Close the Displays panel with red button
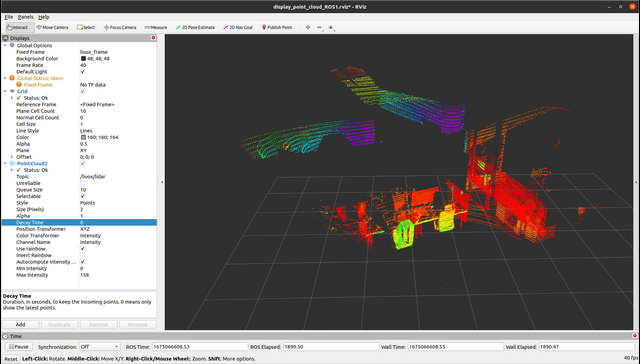 pyautogui.click(x=153, y=38)
